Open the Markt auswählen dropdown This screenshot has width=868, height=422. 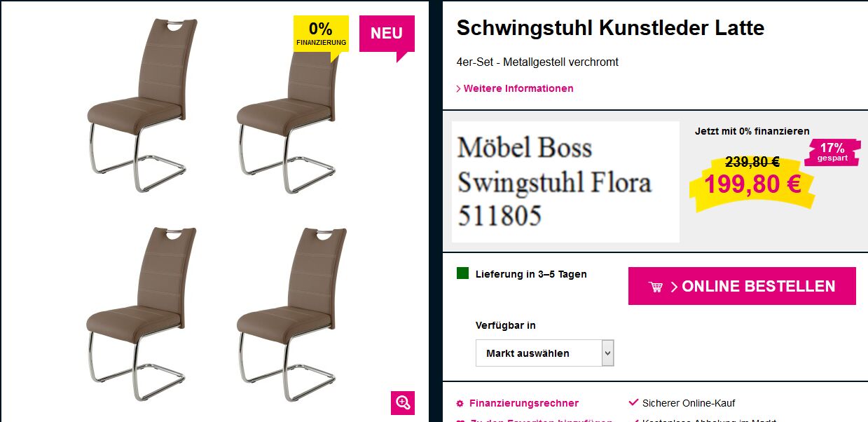pyautogui.click(x=544, y=353)
